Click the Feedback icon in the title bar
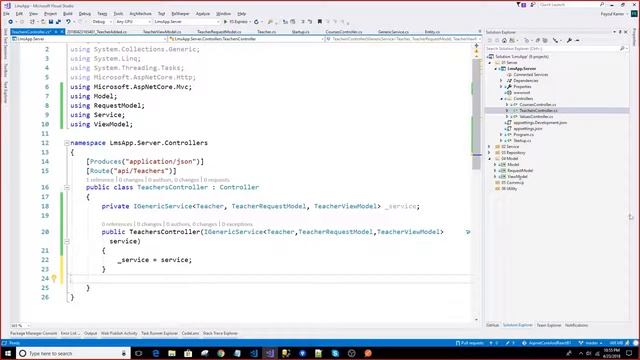The width and height of the screenshot is (640, 360). [533, 5]
